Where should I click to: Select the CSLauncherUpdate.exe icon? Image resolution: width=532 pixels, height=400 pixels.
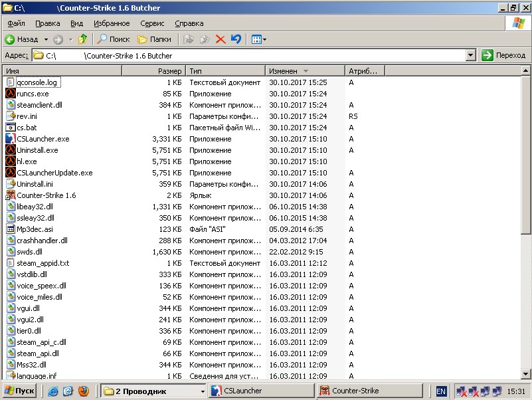[11, 173]
